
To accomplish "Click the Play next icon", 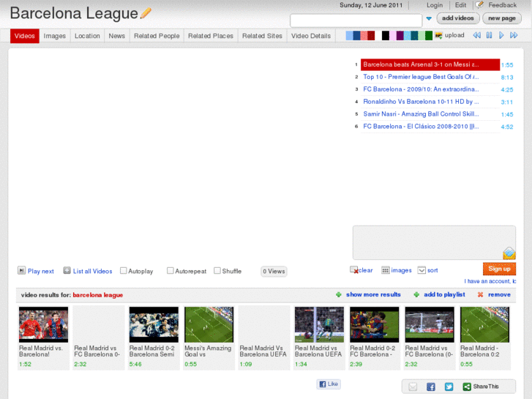I will click(21, 271).
